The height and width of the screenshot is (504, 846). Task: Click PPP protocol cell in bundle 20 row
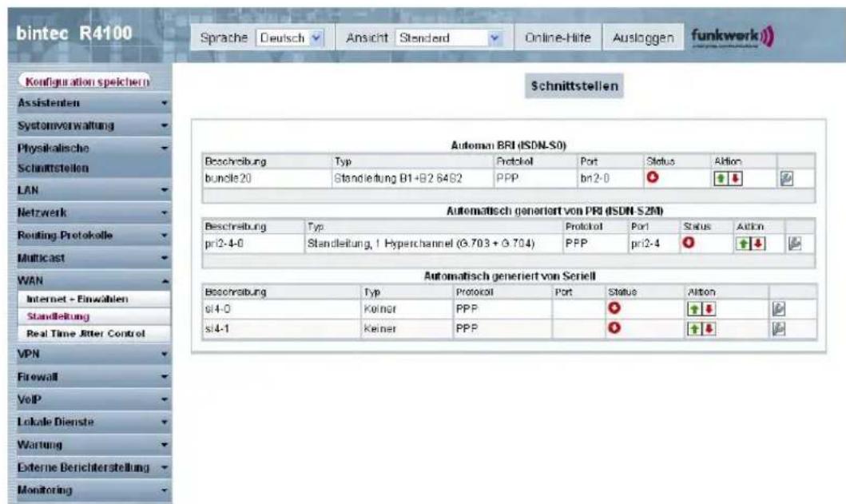pyautogui.click(x=535, y=179)
